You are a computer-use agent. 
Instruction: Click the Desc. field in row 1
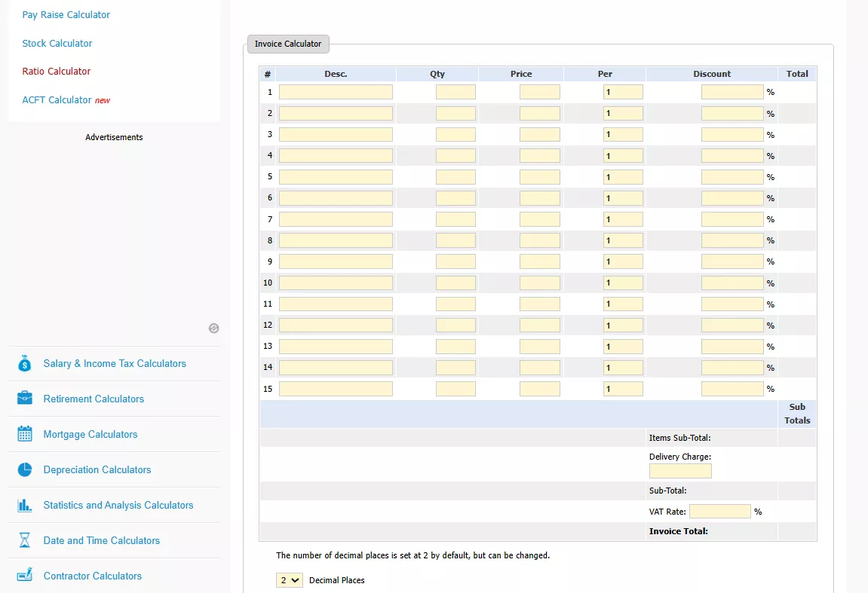coord(336,92)
